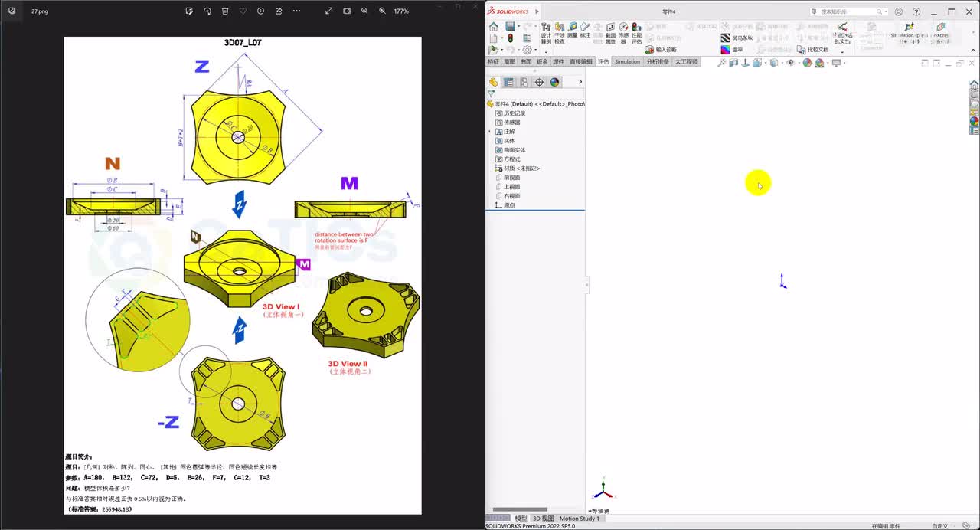Save the document with floppy icon
Viewport: 980px width, 530px height.
(509, 27)
